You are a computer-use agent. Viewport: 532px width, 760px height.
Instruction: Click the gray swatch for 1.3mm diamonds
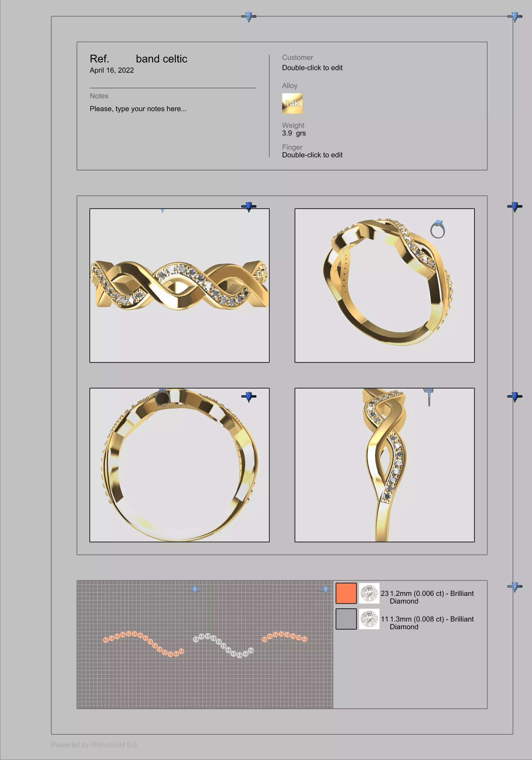pyautogui.click(x=346, y=619)
